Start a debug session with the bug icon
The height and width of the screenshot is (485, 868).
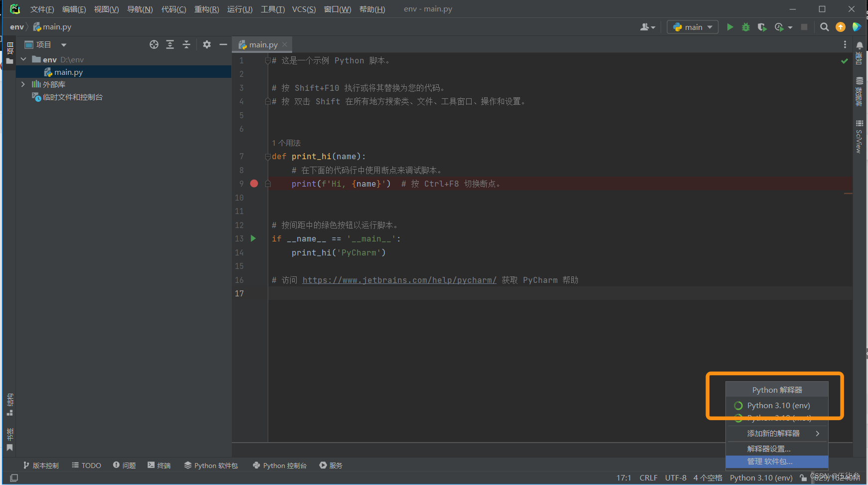pyautogui.click(x=745, y=27)
